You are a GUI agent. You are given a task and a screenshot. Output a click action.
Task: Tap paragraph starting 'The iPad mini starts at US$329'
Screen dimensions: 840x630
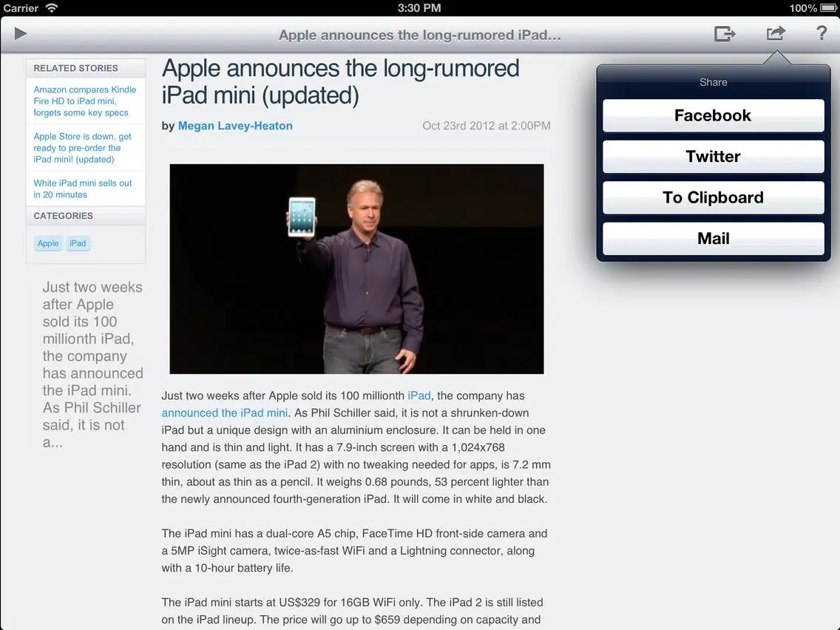[x=353, y=612]
